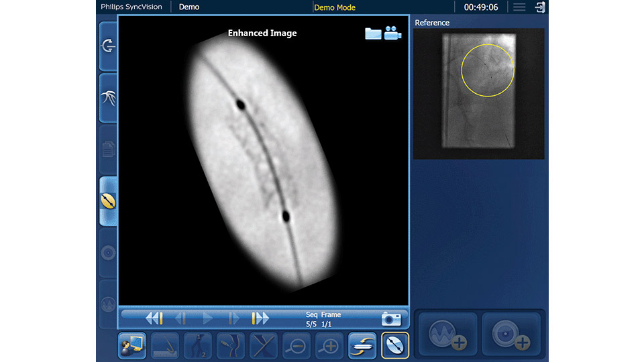Select the highlighted stent enhancement sidebar tab
644x362 pixels.
[x=108, y=201]
